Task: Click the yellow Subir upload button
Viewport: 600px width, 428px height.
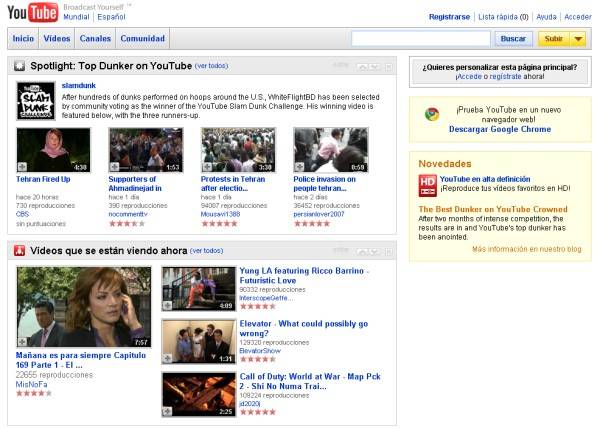Action: (x=554, y=39)
